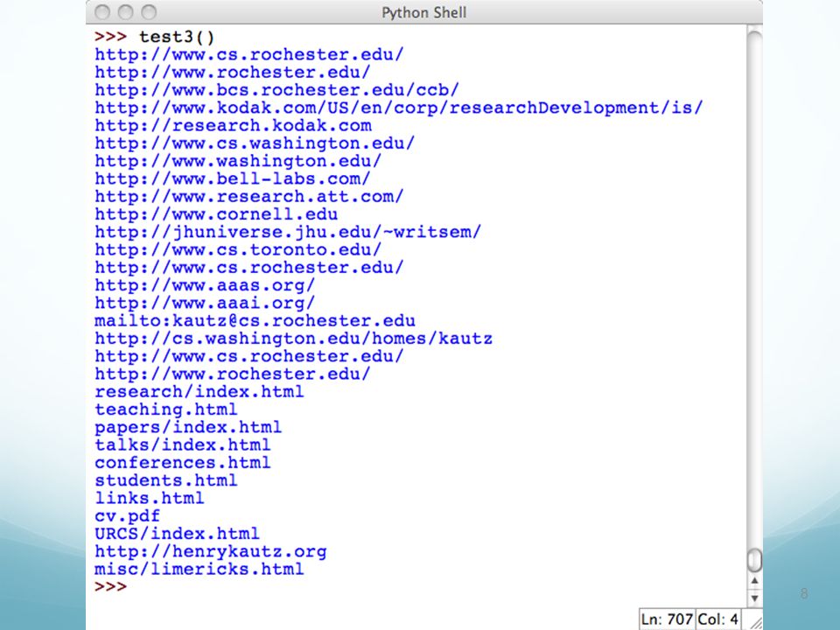This screenshot has height=630, width=840.
Task: Click the http://henrykautz.org output line
Action: [211, 551]
